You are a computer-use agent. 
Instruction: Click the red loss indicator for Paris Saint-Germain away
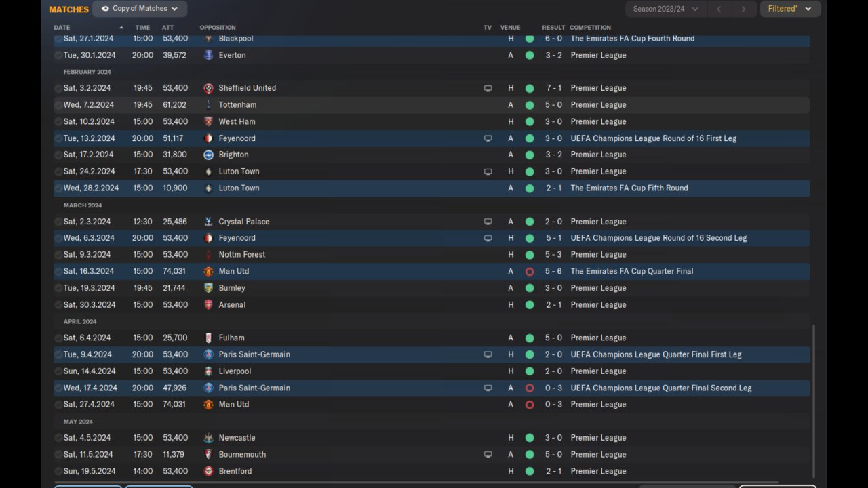coord(530,388)
